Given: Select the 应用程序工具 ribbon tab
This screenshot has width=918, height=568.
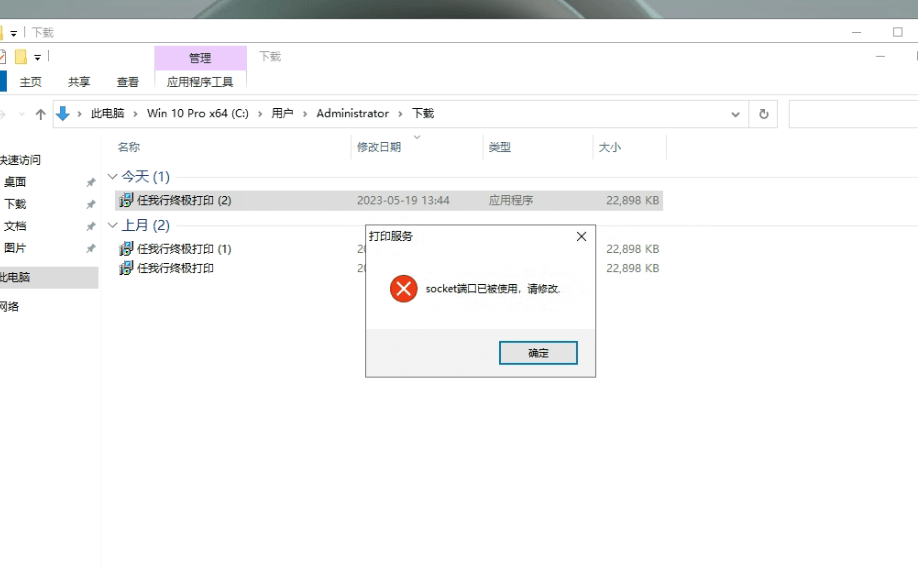Looking at the screenshot, I should [200, 82].
